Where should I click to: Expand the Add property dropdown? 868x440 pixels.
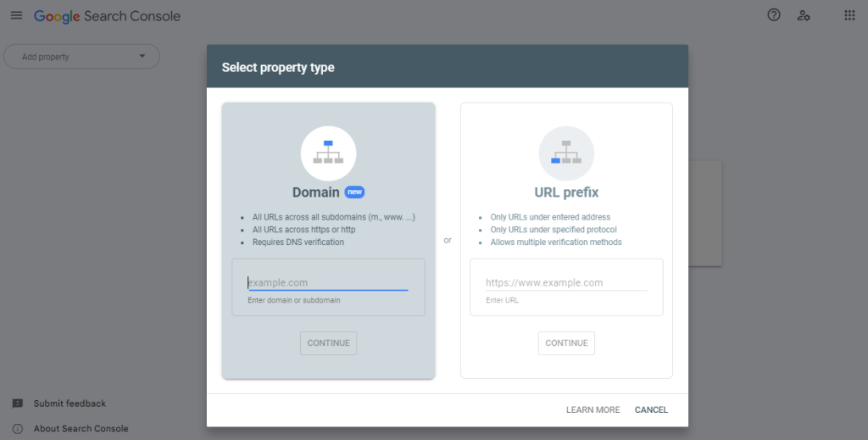click(x=82, y=57)
